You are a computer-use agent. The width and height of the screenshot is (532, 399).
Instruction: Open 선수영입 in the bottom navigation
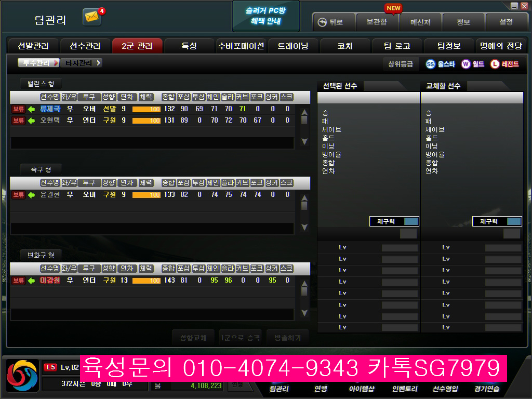point(445,389)
